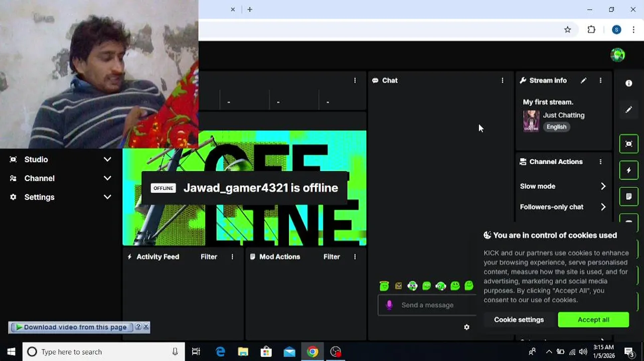Open the info icon in the right sidebar

(628, 83)
